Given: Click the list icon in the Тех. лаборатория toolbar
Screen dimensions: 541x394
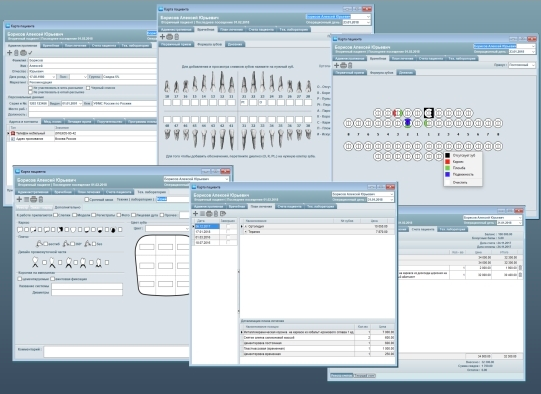Looking at the screenshot, I should point(26,199).
